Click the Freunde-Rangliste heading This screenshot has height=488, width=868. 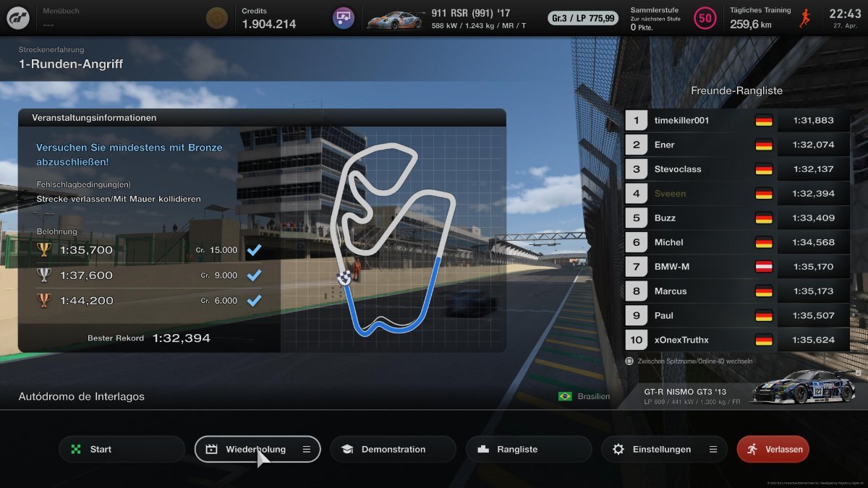tap(736, 90)
